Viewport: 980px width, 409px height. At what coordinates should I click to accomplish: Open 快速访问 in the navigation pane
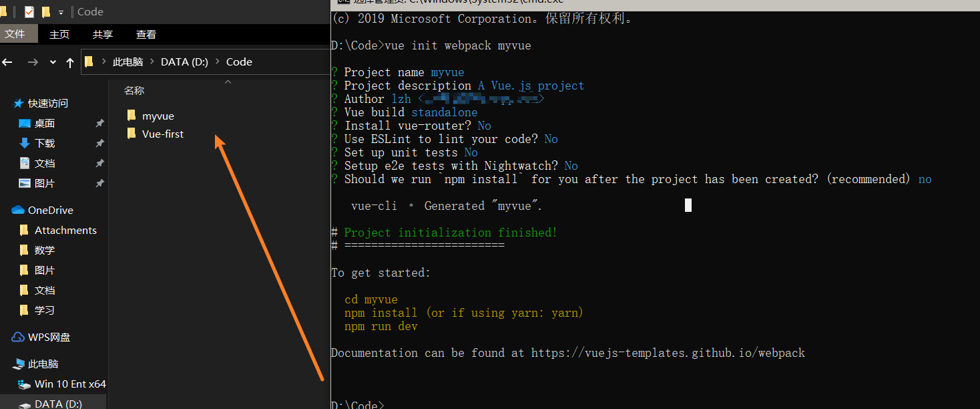pyautogui.click(x=47, y=103)
